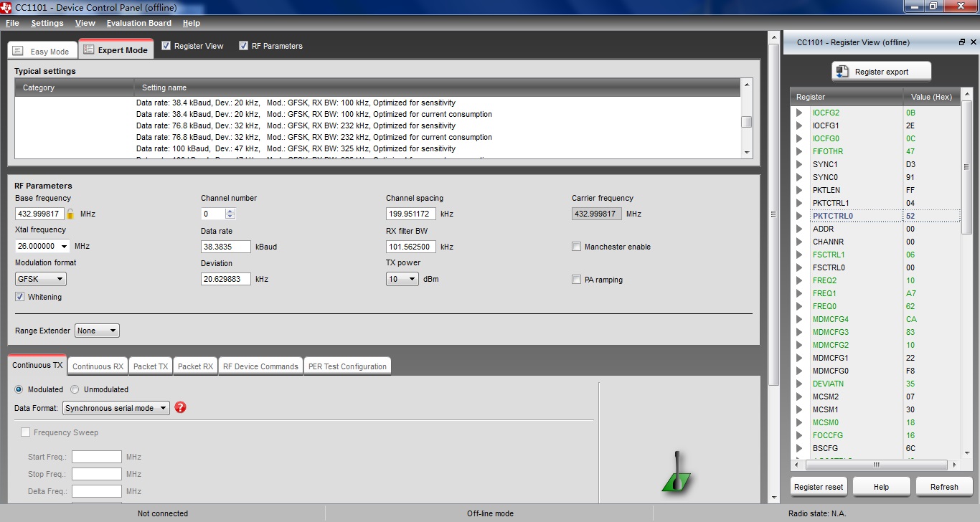
Task: Open the PER Test Configuration tab
Action: [347, 366]
